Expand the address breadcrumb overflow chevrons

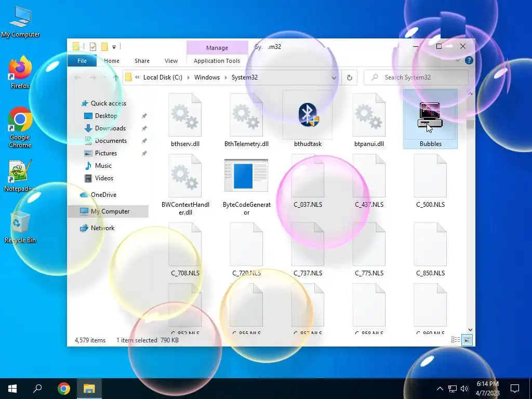(137, 78)
